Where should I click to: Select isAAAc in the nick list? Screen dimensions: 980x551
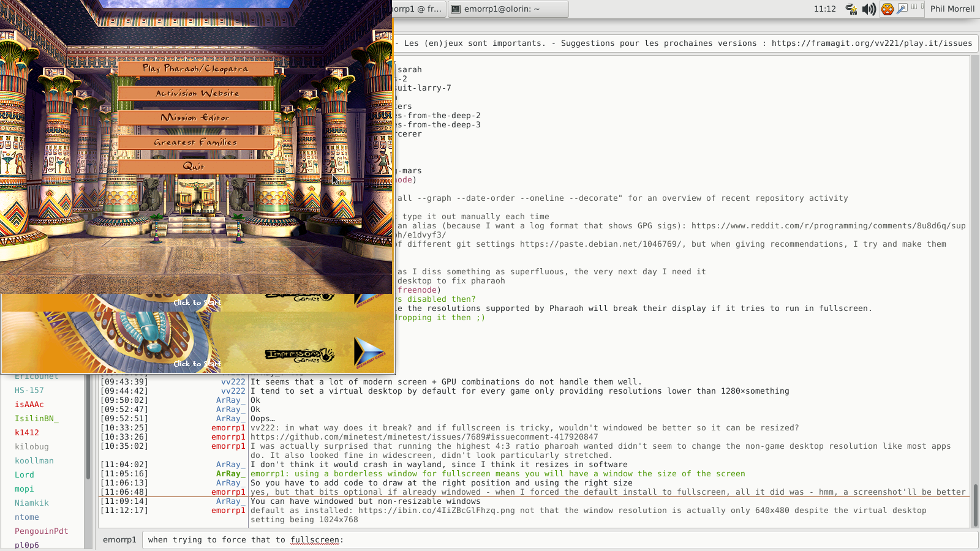29,405
